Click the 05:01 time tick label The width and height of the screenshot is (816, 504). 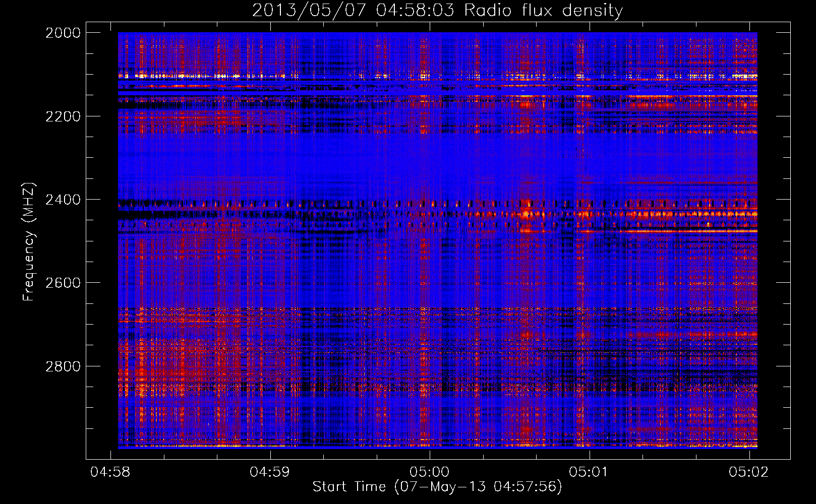589,472
